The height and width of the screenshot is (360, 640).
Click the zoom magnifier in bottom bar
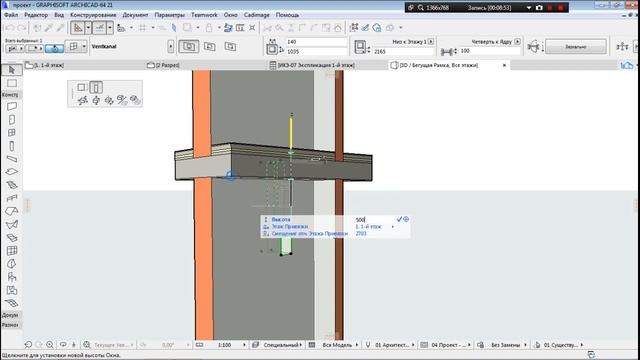pyautogui.click(x=50, y=344)
